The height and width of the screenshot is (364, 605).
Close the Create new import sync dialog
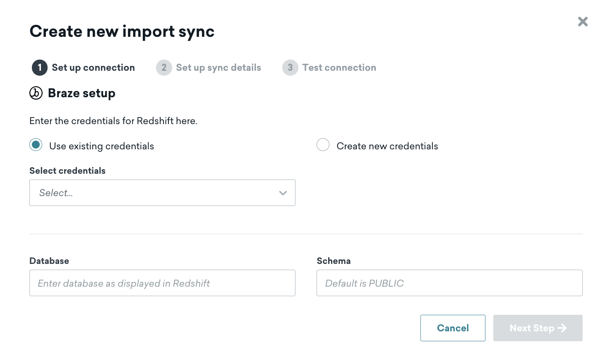583,22
